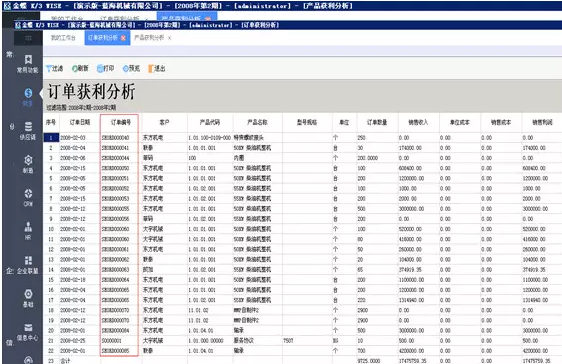Click the 退出 exit toolbar button
The height and width of the screenshot is (364, 562).
pyautogui.click(x=157, y=68)
